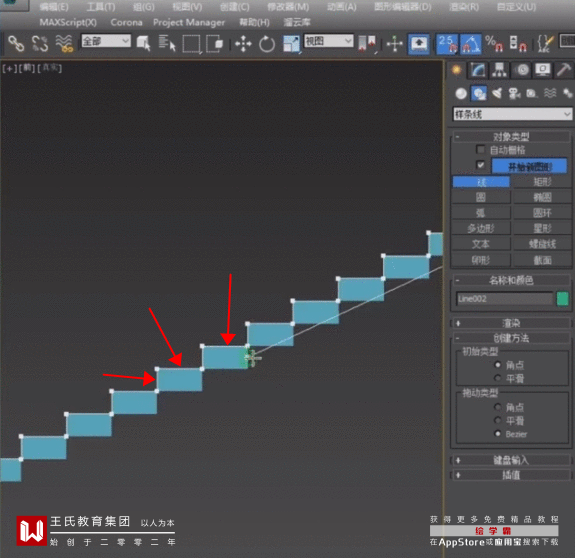Screen dimensions: 575x558
Task: Expand the 渲染 rollout
Action: coord(511,323)
